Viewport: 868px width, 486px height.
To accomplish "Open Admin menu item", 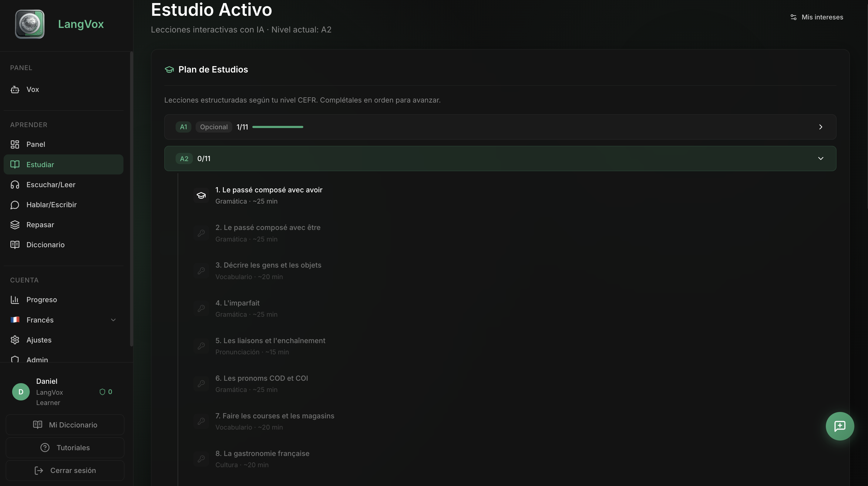I will click(x=63, y=359).
